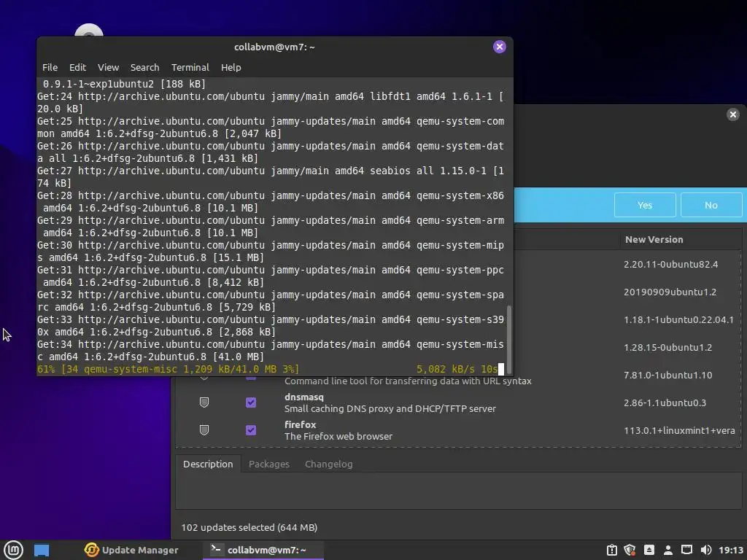Click the terminal title bar collabvm@vm7
This screenshot has width=747, height=560.
(274, 47)
